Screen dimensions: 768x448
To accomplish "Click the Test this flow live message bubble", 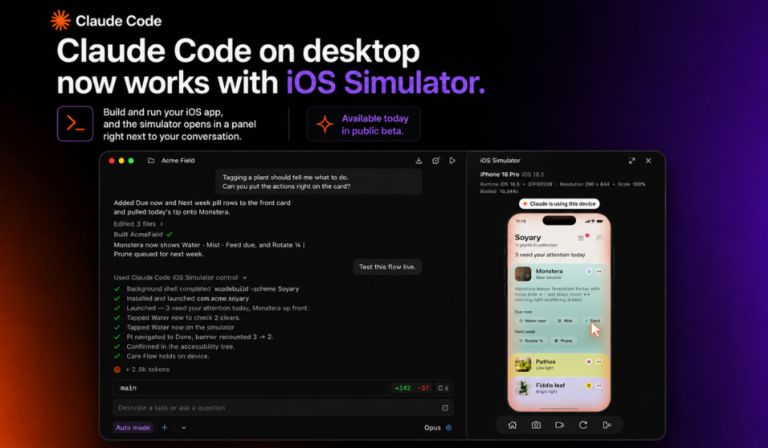I will point(387,267).
